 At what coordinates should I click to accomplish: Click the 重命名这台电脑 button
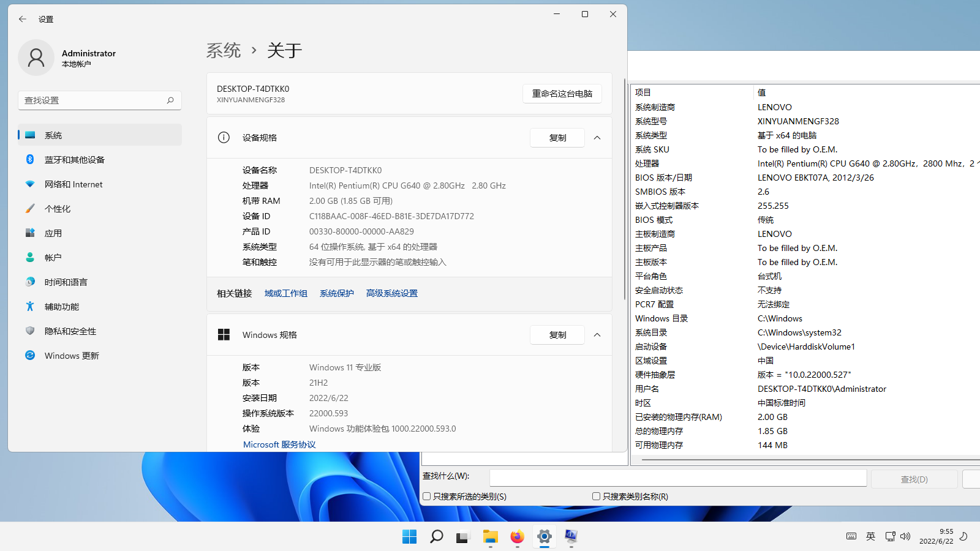pos(562,94)
